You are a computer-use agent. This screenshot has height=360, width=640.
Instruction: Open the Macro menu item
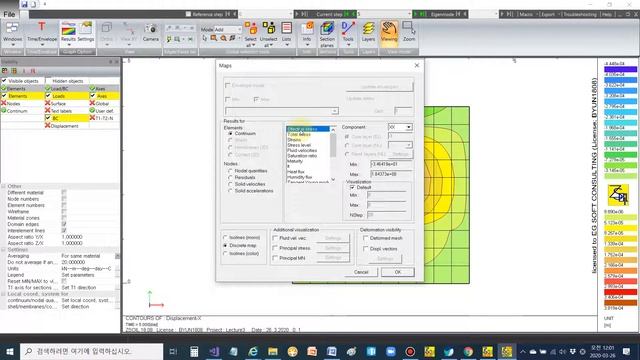526,14
